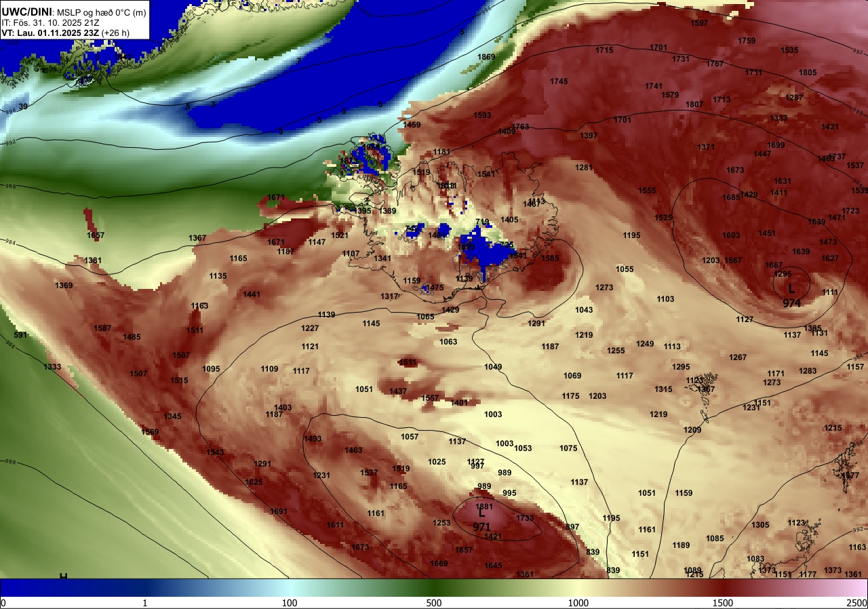Image resolution: width=868 pixels, height=609 pixels.
Task: Click the 897 height value
Action: pyautogui.click(x=572, y=527)
